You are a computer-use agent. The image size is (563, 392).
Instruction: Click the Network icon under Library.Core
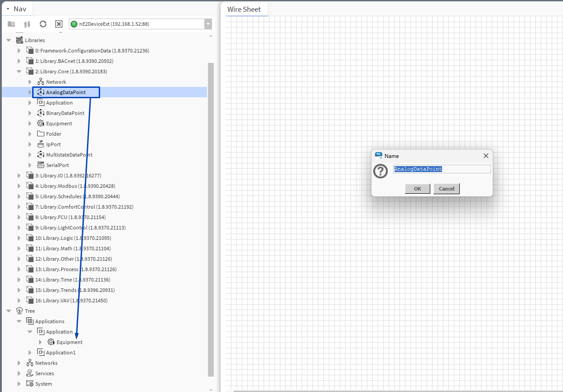(x=41, y=82)
